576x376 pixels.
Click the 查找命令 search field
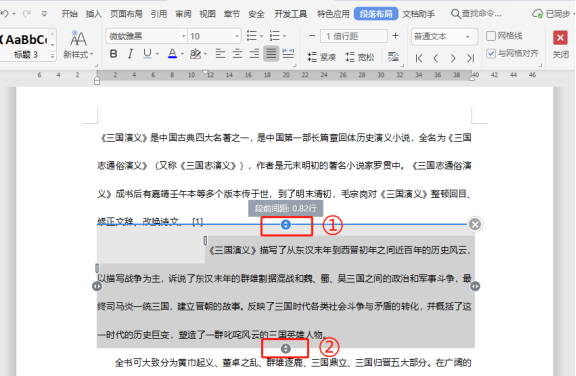tap(476, 14)
